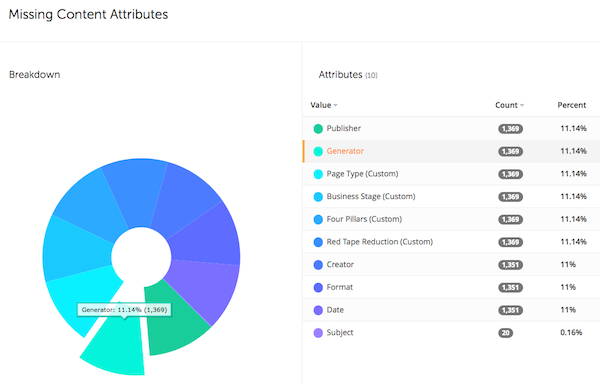
Task: Click the color dot beside Date
Action: point(318,310)
